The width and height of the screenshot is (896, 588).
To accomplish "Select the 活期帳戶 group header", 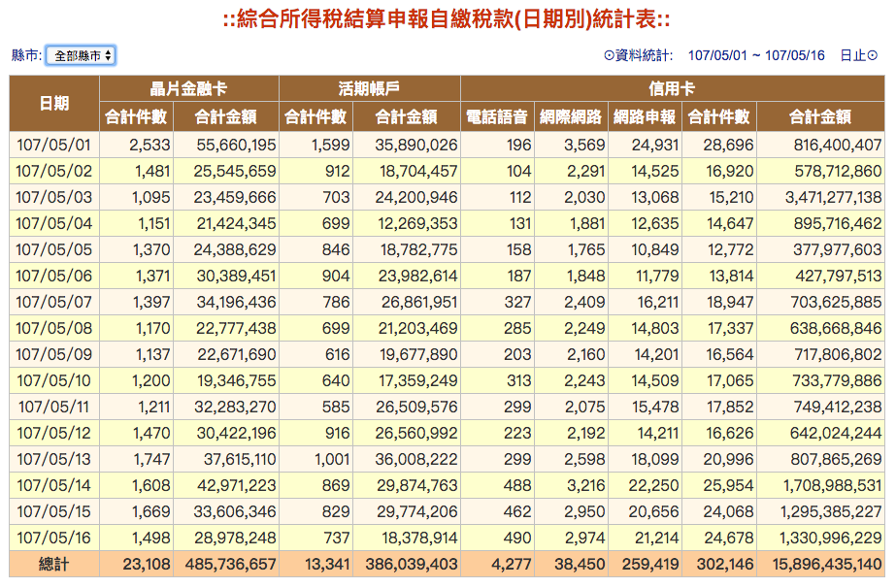I will click(x=369, y=89).
